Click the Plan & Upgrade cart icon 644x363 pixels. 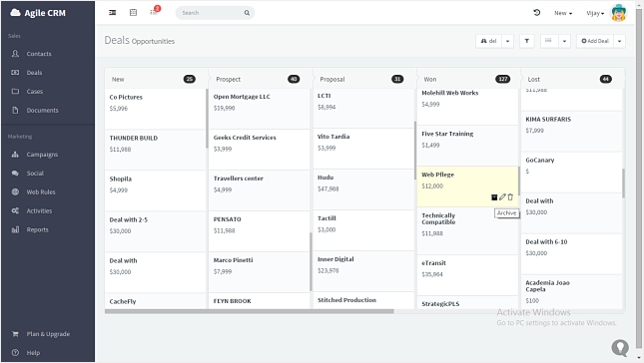tap(15, 334)
